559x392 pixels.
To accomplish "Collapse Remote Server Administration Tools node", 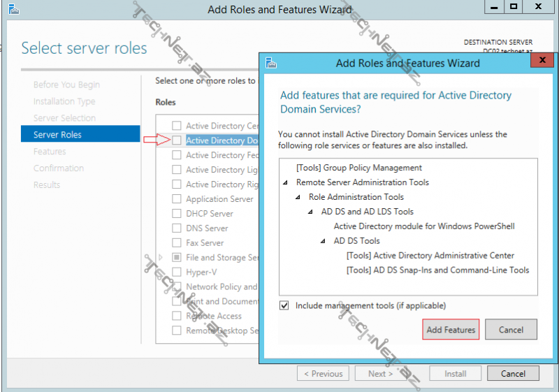I will (285, 182).
